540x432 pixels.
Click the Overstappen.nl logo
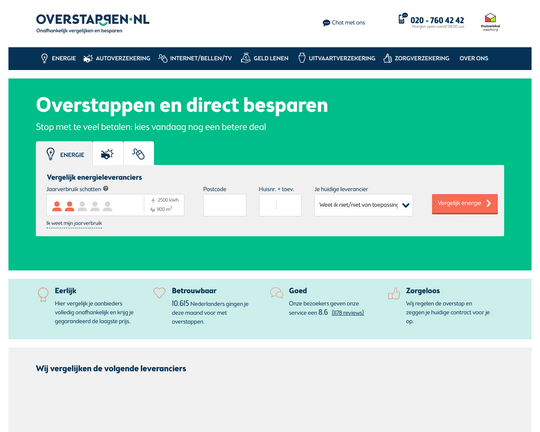93,23
